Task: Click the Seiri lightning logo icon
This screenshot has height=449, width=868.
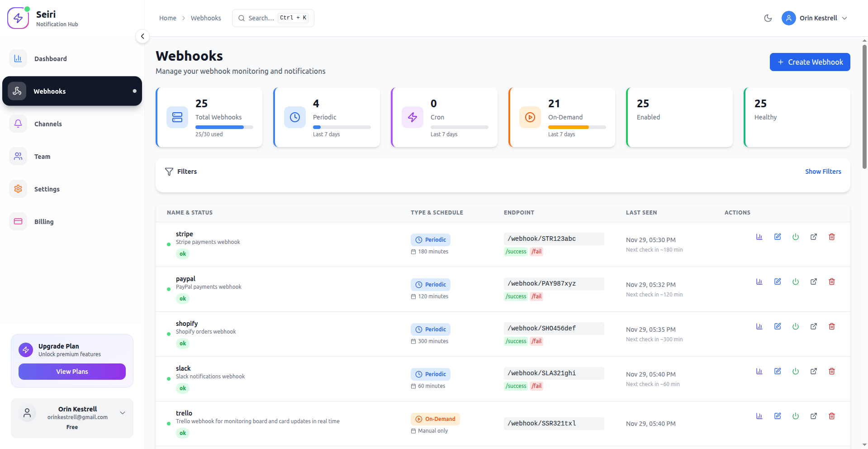Action: coord(18,18)
